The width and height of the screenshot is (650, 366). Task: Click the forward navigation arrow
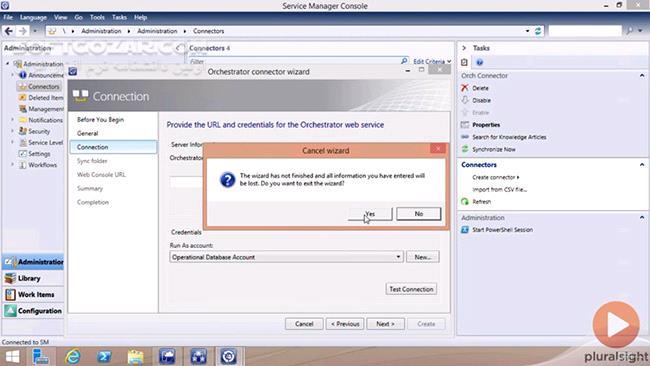pyautogui.click(x=23, y=31)
